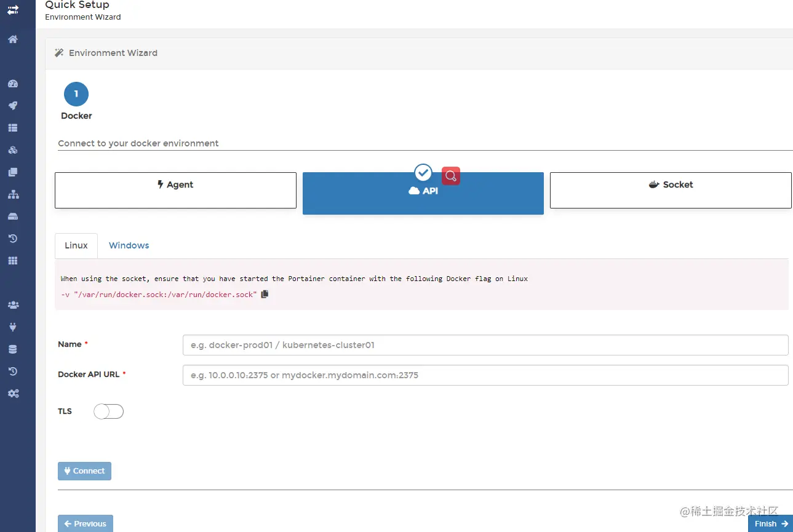The height and width of the screenshot is (532, 793).
Task: Enable the TLS switch
Action: [x=109, y=411]
